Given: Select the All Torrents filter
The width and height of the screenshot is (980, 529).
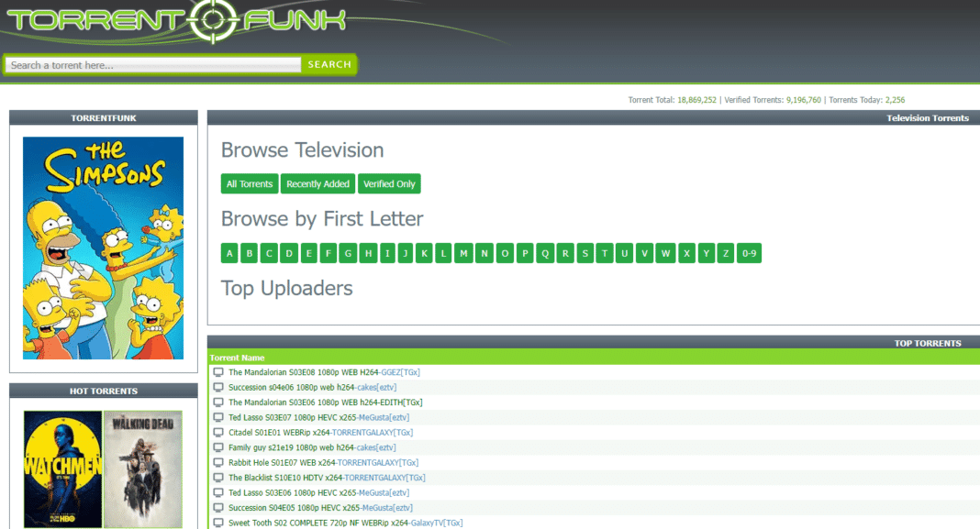Looking at the screenshot, I should (249, 183).
